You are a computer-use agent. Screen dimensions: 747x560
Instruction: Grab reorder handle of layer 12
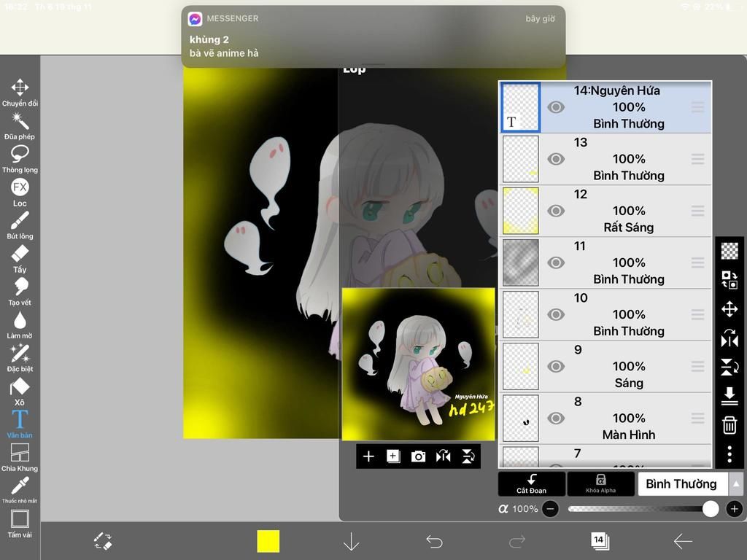point(697,211)
